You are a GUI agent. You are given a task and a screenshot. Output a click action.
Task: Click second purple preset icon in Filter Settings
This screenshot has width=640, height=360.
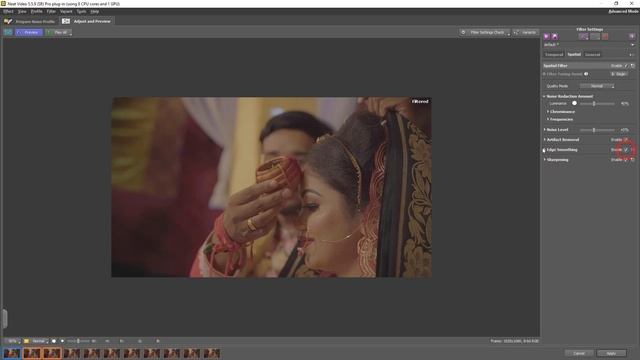(555, 37)
